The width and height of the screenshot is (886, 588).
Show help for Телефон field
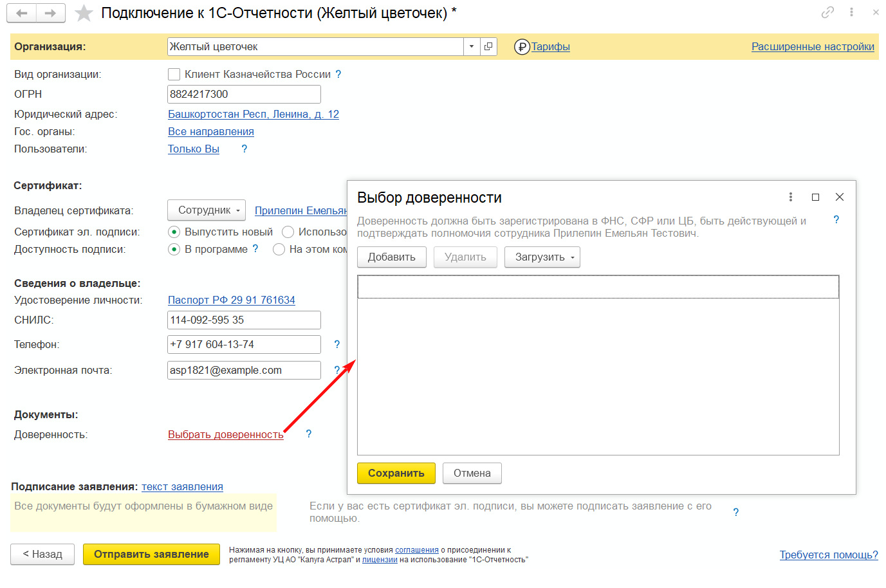tap(337, 344)
